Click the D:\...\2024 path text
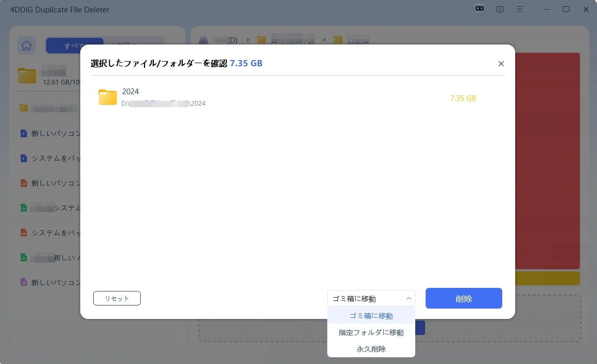The image size is (597, 364). [163, 103]
